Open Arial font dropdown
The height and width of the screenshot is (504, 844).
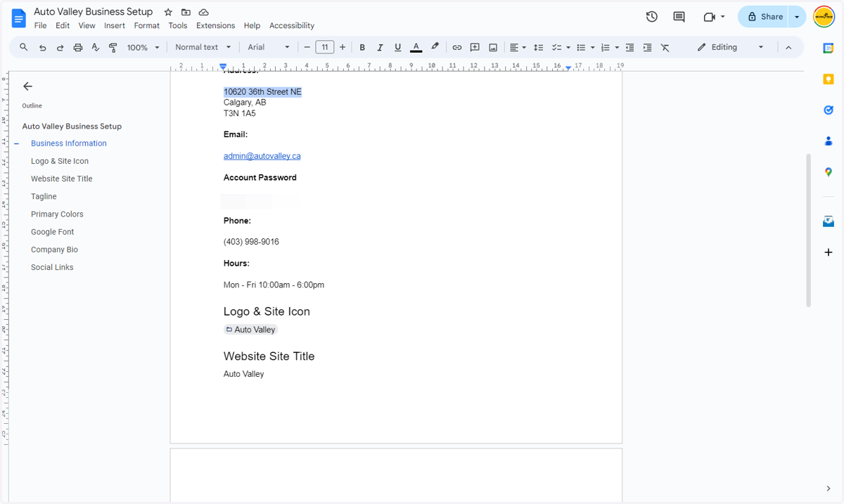pyautogui.click(x=269, y=47)
